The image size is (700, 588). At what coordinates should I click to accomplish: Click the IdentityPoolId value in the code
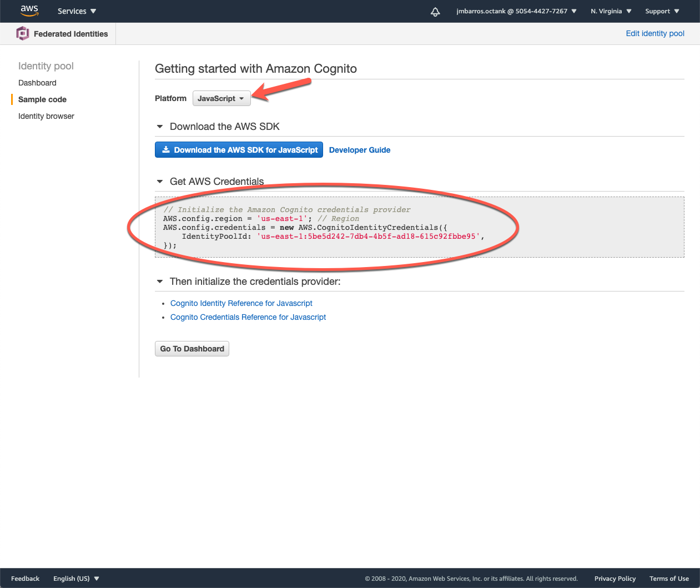369,237
